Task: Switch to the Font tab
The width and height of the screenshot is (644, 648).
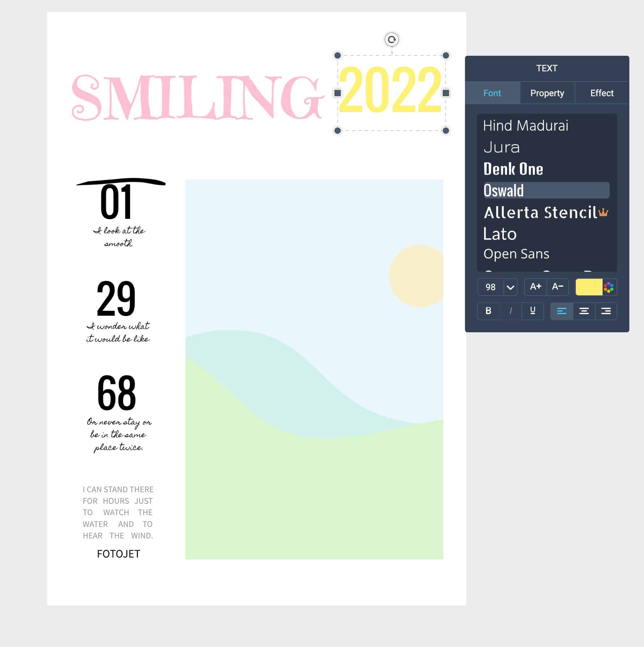Action: coord(492,93)
